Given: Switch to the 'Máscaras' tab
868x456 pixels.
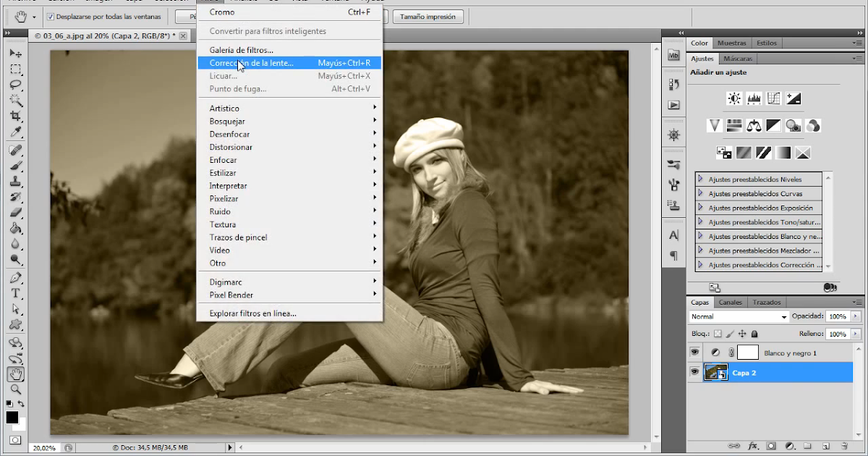Looking at the screenshot, I should [x=737, y=59].
